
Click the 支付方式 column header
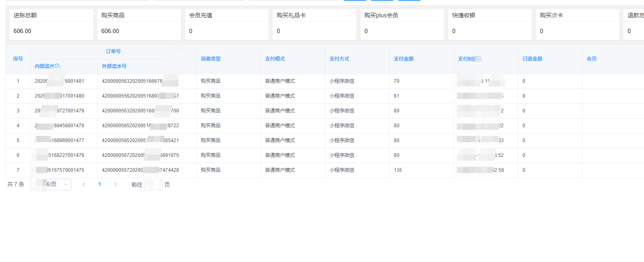(x=339, y=59)
